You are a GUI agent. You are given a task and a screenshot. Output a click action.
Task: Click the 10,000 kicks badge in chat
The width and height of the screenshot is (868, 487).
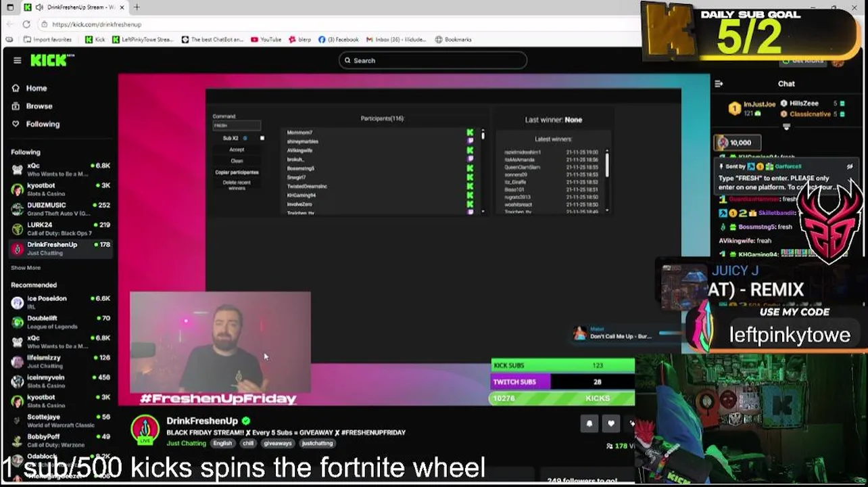737,143
